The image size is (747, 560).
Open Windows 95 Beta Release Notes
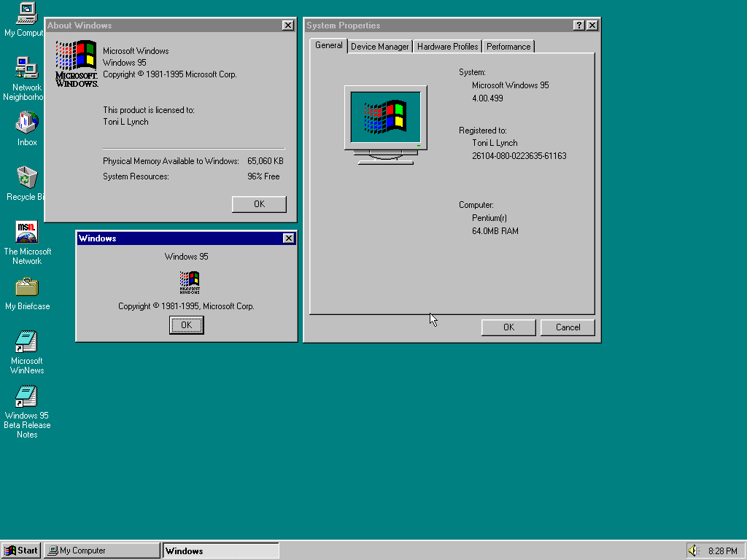(x=26, y=397)
